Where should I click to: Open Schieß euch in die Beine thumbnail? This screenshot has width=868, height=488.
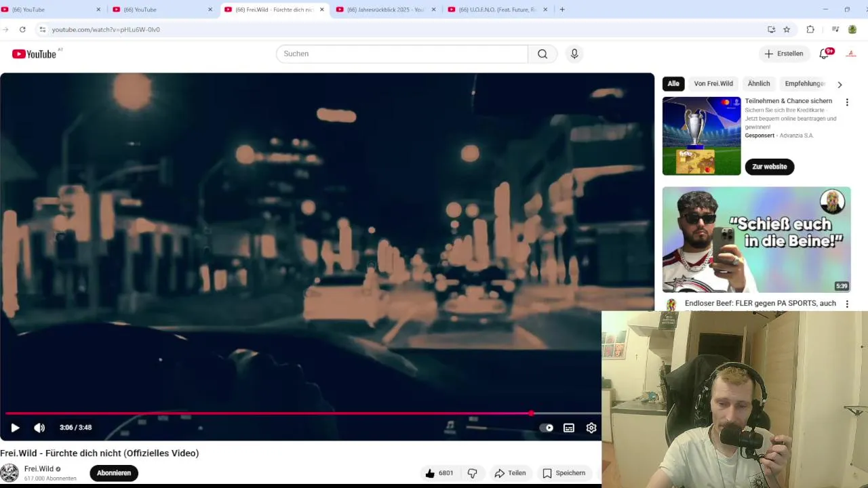pos(757,240)
